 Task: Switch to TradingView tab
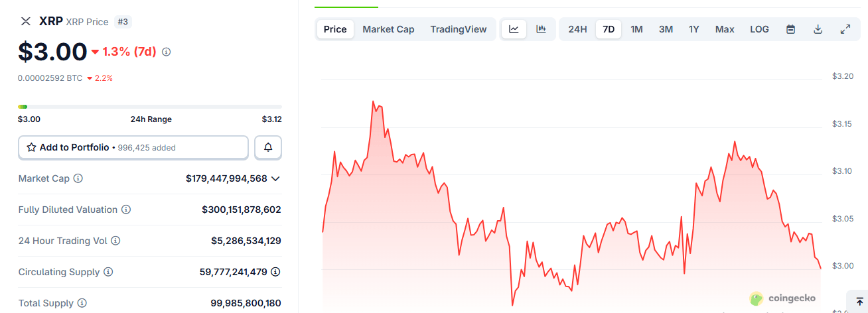pyautogui.click(x=459, y=29)
